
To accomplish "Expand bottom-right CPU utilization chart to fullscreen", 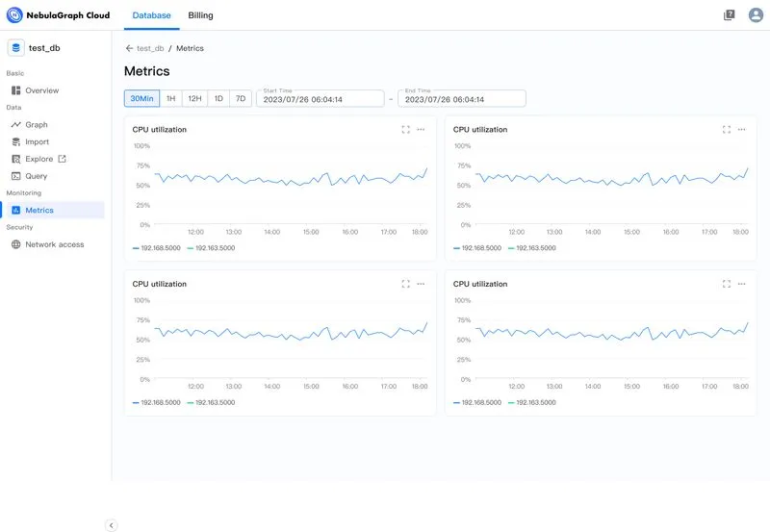I will coord(727,284).
